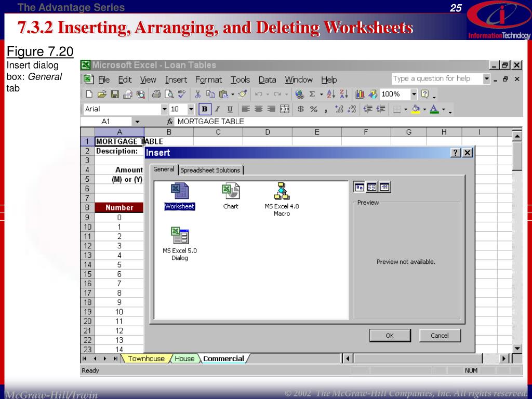Viewport: 532px width, 399px height.
Task: Select the Worksheet template item
Action: (179, 196)
